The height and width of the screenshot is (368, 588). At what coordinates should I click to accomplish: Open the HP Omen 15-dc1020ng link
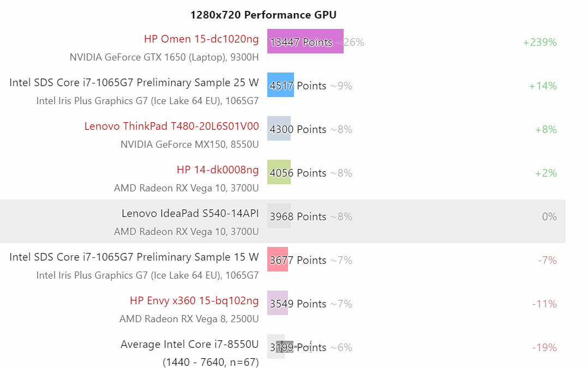[201, 39]
